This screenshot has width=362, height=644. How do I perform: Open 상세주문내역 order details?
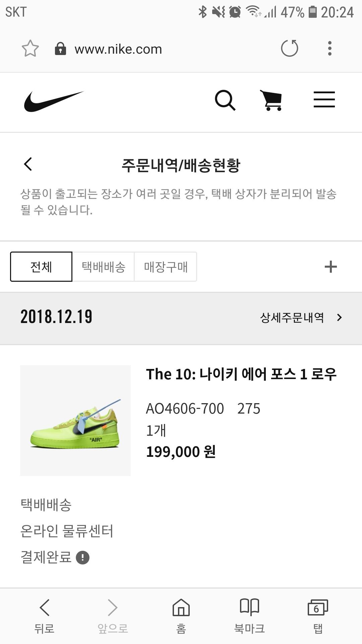[292, 317]
